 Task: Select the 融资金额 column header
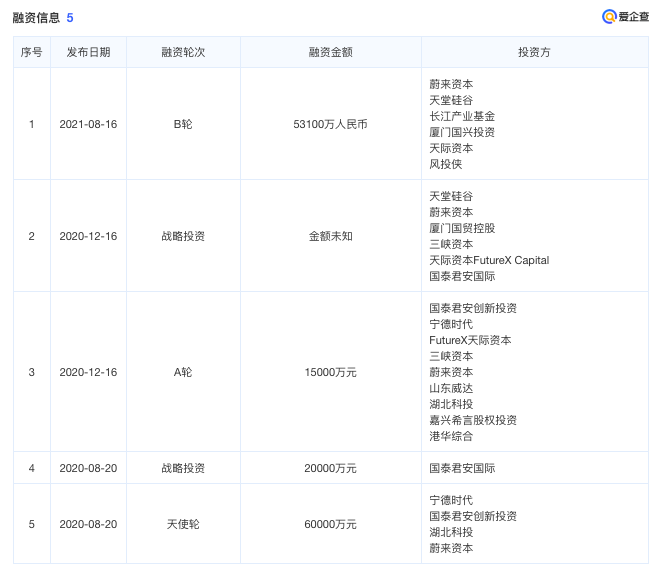tap(331, 52)
